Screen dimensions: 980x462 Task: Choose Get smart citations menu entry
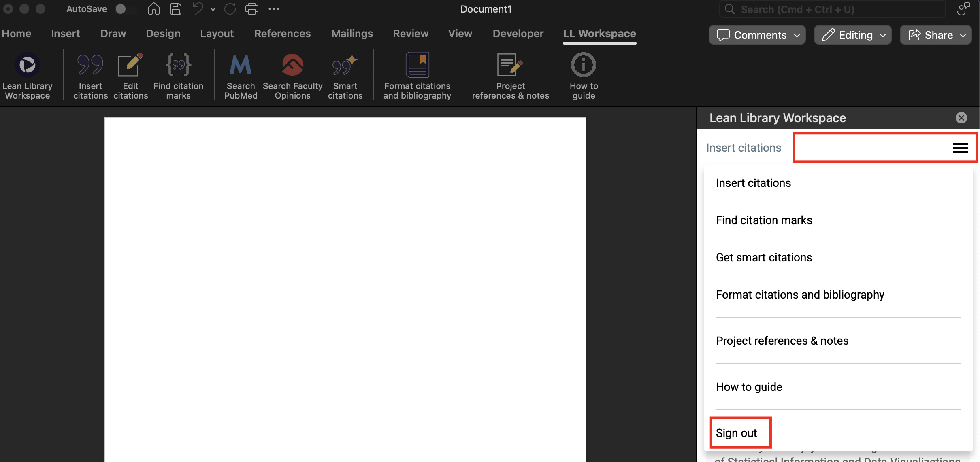click(x=763, y=257)
